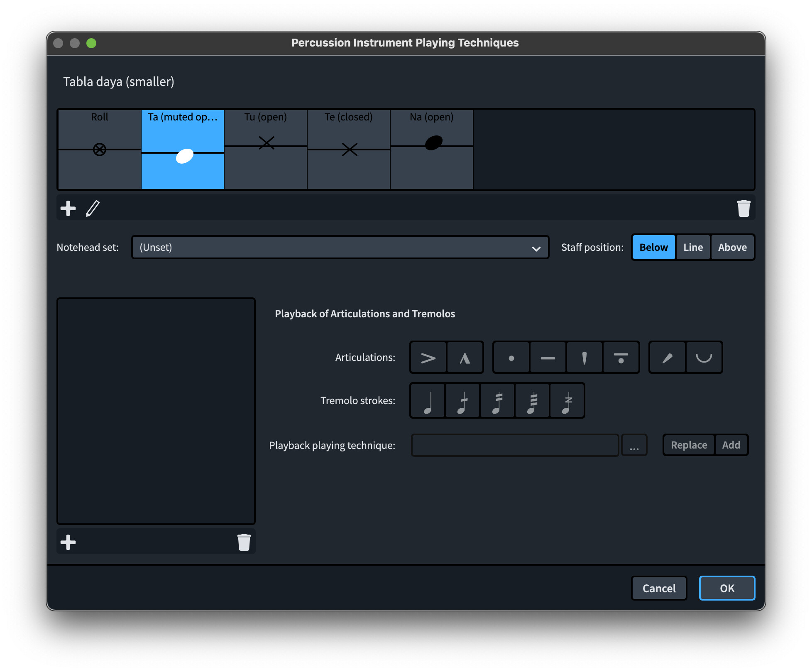
Task: Click the Playback playing technique field
Action: (x=515, y=446)
